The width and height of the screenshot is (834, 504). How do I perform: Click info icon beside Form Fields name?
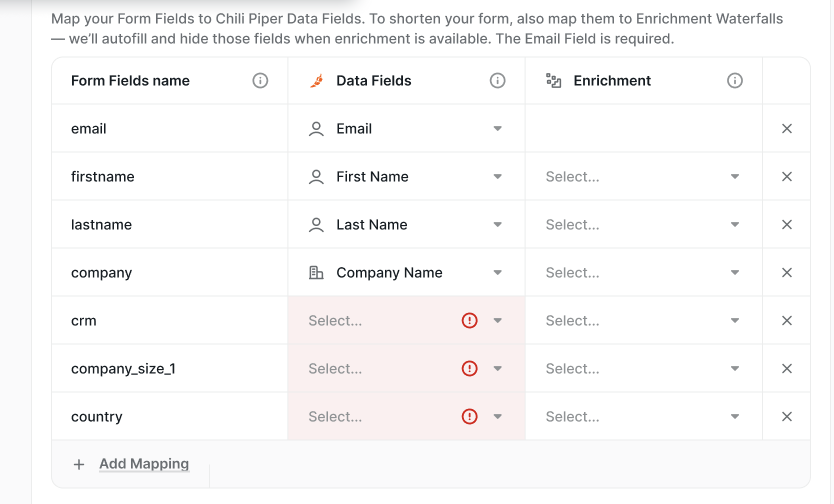[x=260, y=81]
